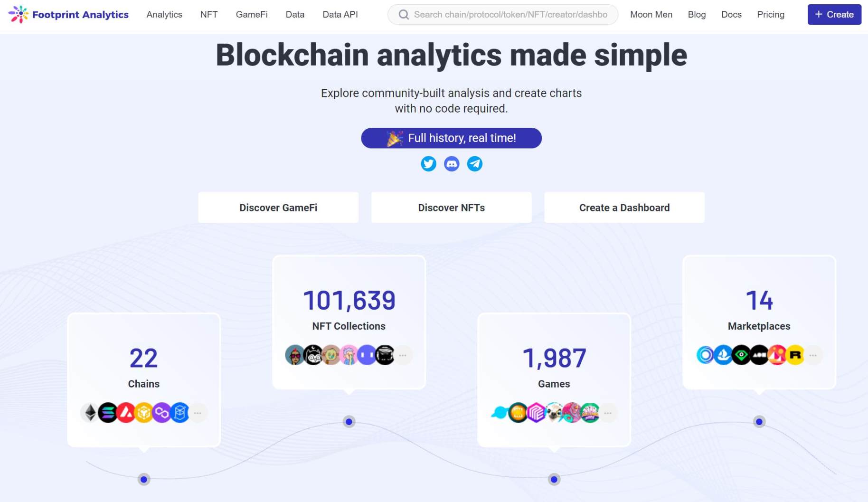Image resolution: width=868 pixels, height=502 pixels.
Task: Open the GameFi menu item
Action: pyautogui.click(x=252, y=14)
